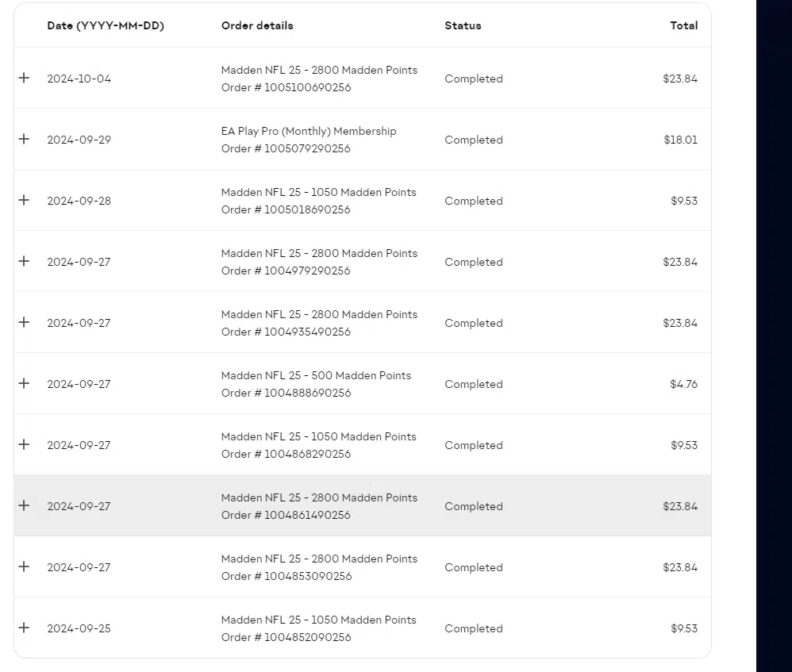Screen dimensions: 792x672
Task: Click plus icon for order # 1004935490256
Action: point(24,322)
